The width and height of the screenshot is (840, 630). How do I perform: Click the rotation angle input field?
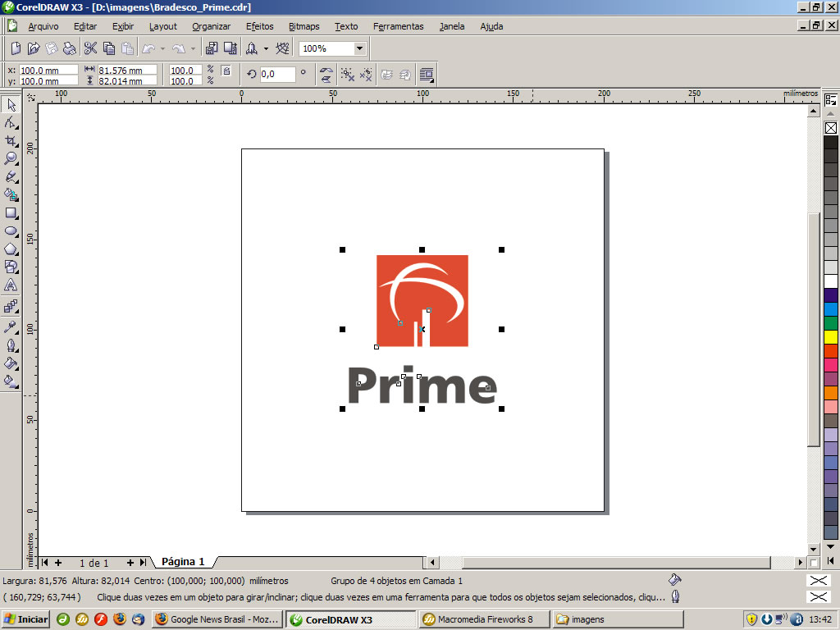[x=277, y=75]
